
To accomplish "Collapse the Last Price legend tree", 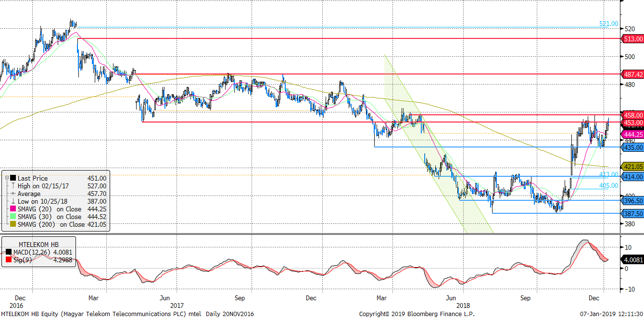I will (x=7, y=178).
